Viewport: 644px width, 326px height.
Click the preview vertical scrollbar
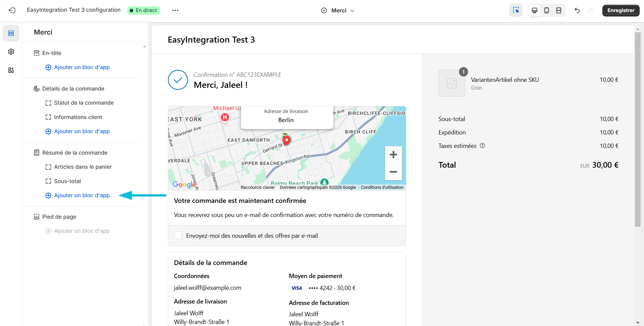638,129
